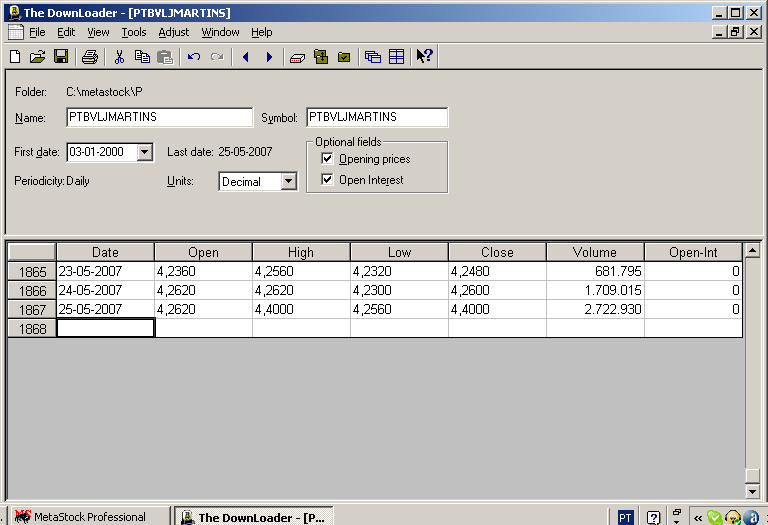
Task: Open the Adjust menu
Action: click(x=173, y=32)
